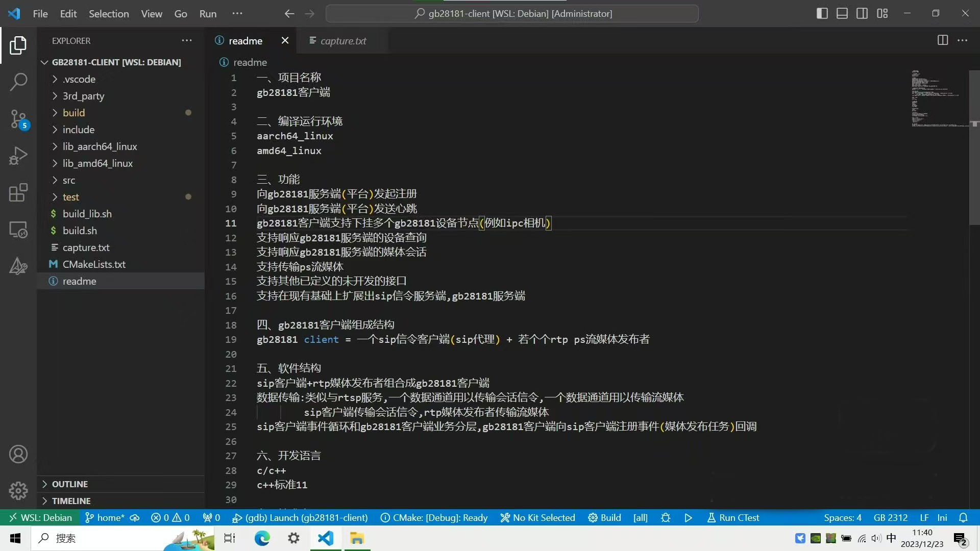The width and height of the screenshot is (980, 551).
Task: Switch to the capture.txt tab
Action: [x=343, y=41]
